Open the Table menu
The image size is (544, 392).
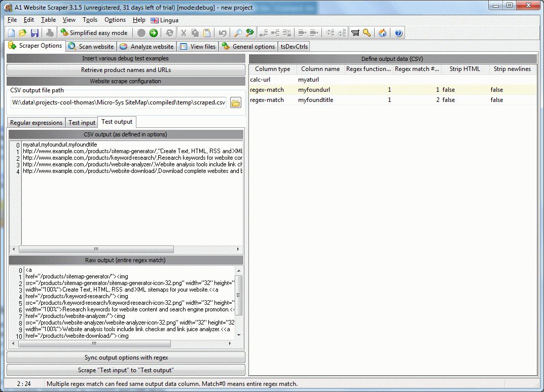click(48, 20)
